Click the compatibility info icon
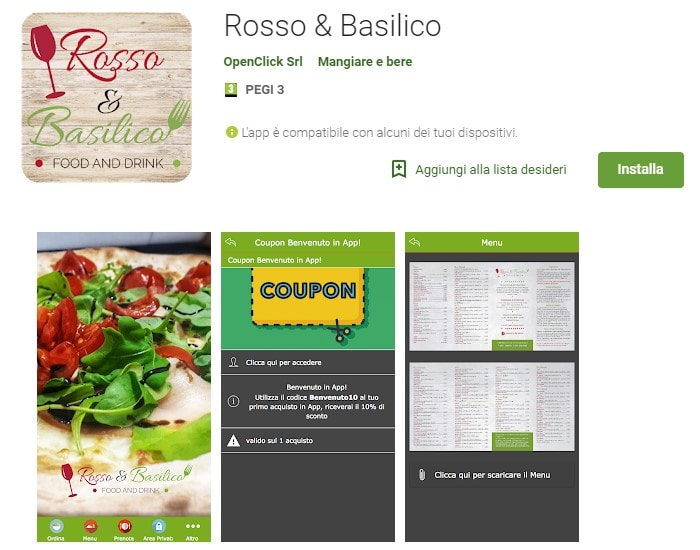Screen dimensions: 700x550 click(231, 132)
